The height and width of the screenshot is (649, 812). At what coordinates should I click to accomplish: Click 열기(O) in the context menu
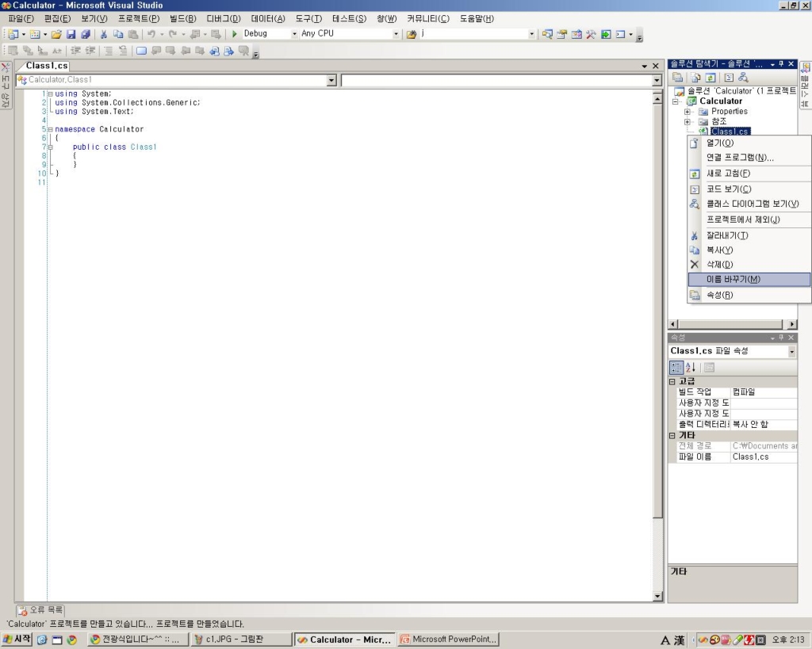click(749, 143)
